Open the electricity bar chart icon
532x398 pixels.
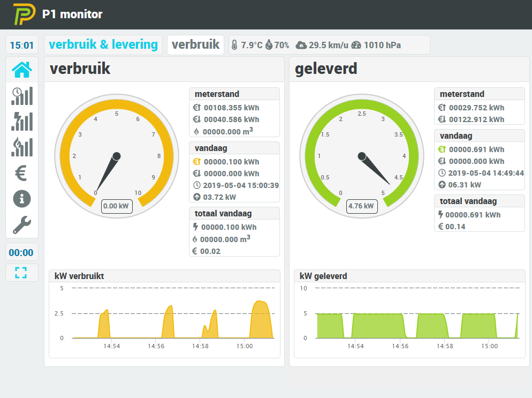[22, 121]
